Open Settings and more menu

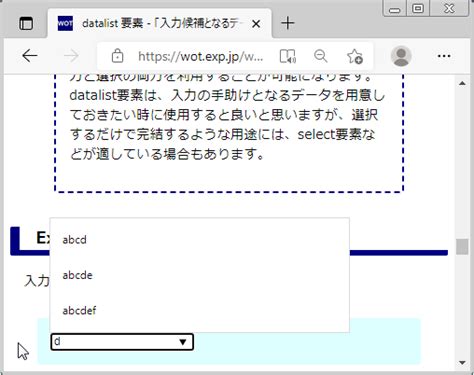(444, 56)
